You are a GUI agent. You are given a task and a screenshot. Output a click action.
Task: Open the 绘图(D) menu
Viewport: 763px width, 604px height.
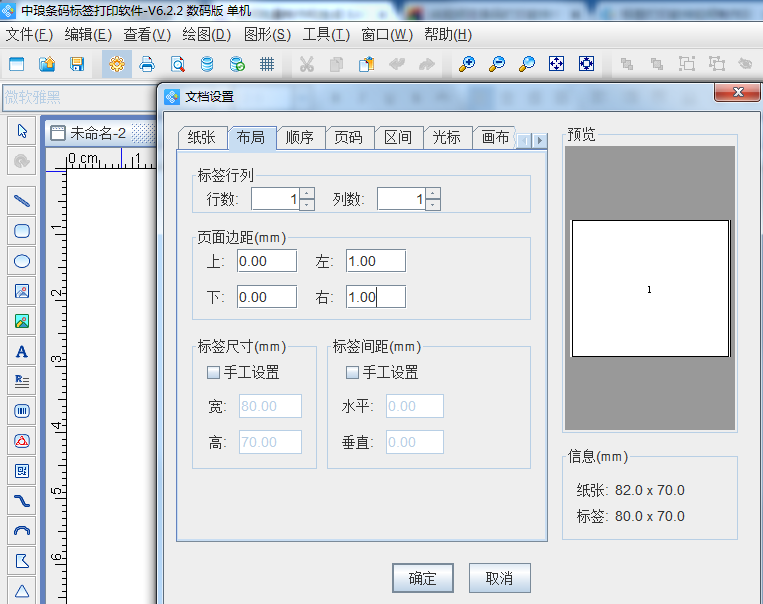(x=207, y=34)
